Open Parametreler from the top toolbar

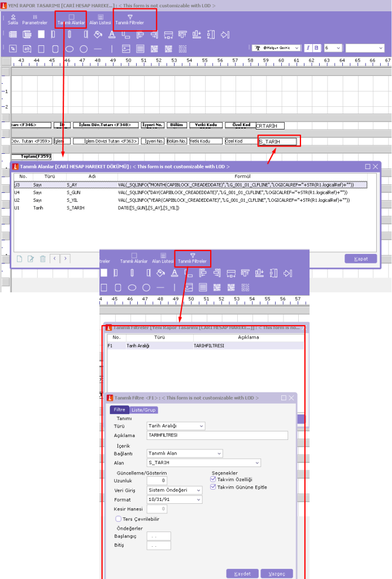click(34, 17)
